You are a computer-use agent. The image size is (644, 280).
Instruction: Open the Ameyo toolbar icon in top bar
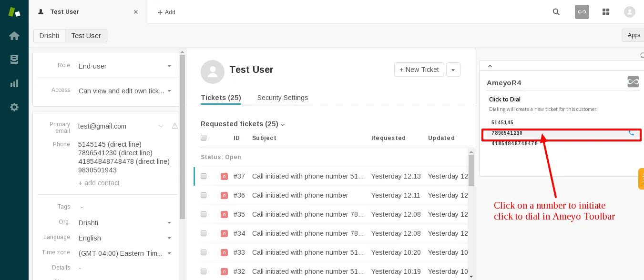click(x=582, y=12)
